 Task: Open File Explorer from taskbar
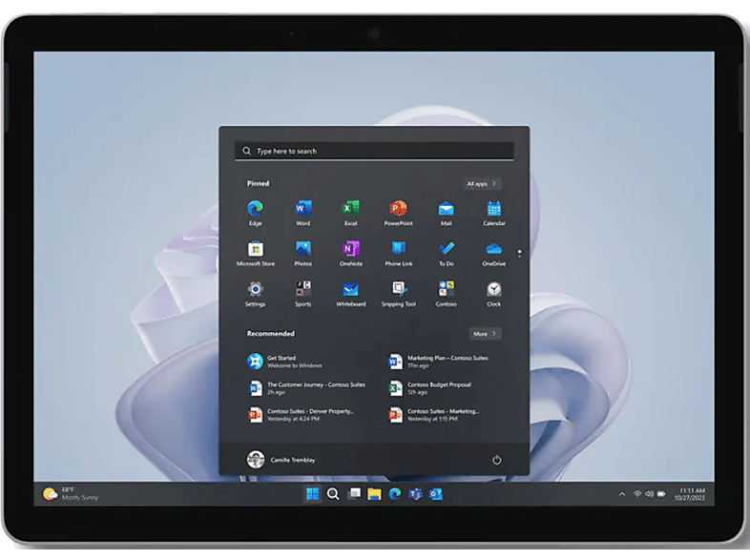tap(374, 493)
